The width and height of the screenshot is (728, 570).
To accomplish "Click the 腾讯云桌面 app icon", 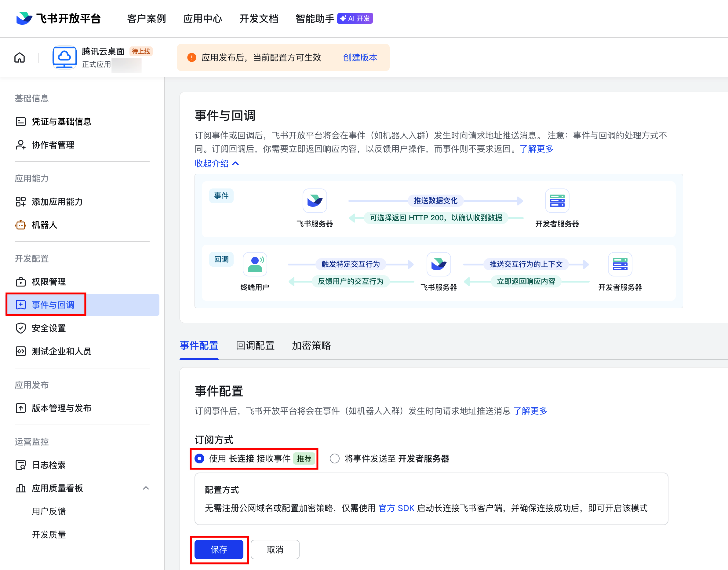I will [65, 57].
